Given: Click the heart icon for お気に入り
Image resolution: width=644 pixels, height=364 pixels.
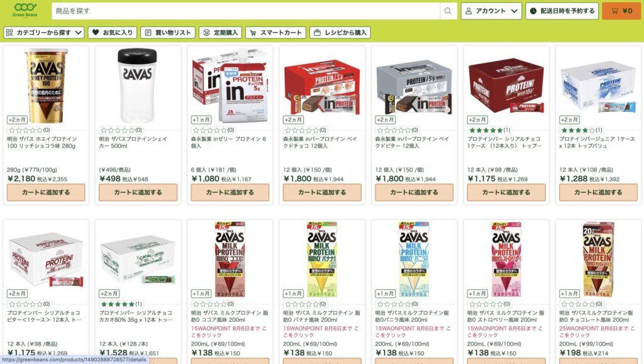Looking at the screenshot, I should 96,33.
